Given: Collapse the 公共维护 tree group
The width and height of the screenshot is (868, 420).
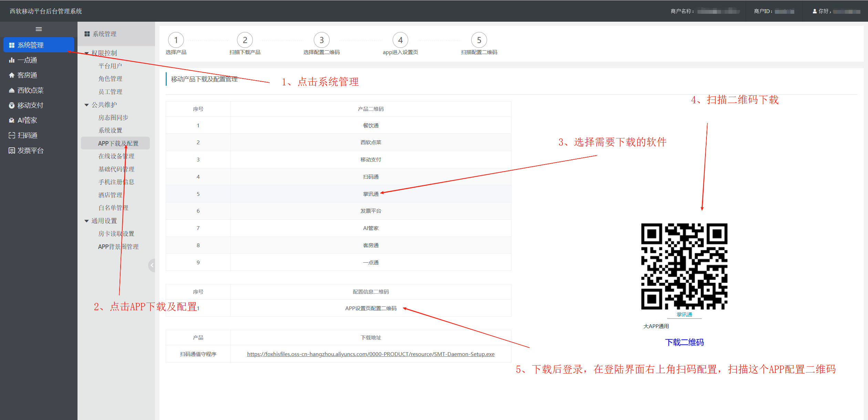Looking at the screenshot, I should click(86, 105).
